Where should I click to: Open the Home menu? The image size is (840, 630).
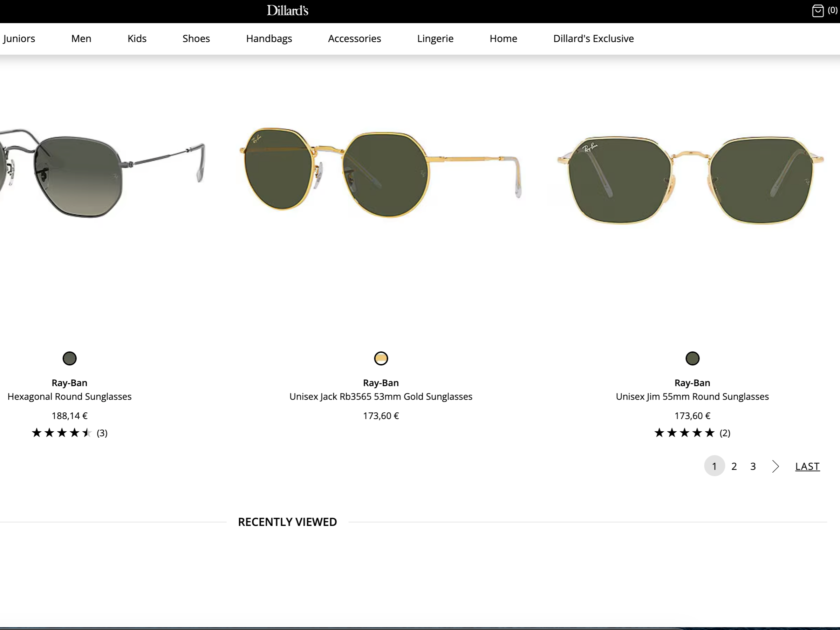tap(504, 38)
